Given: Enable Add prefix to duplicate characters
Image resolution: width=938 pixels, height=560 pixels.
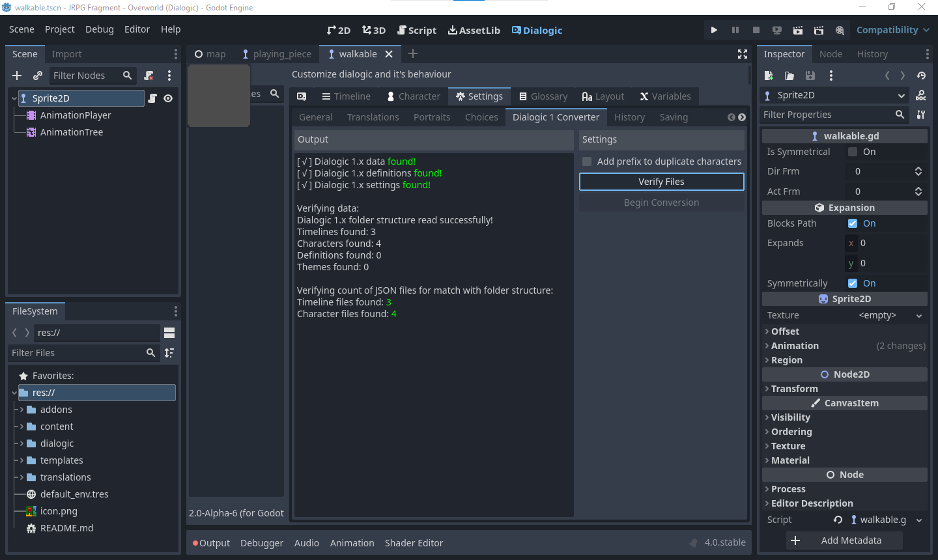Looking at the screenshot, I should click(587, 161).
